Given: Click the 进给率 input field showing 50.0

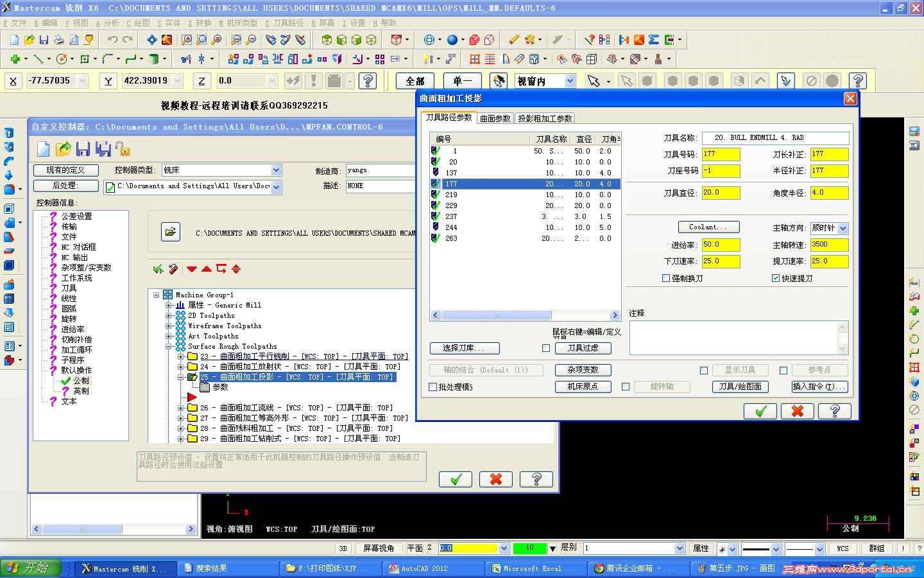Looking at the screenshot, I should pos(721,245).
